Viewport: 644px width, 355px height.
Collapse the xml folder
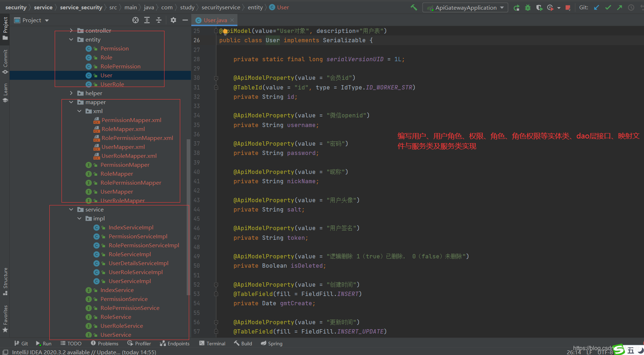click(79, 111)
